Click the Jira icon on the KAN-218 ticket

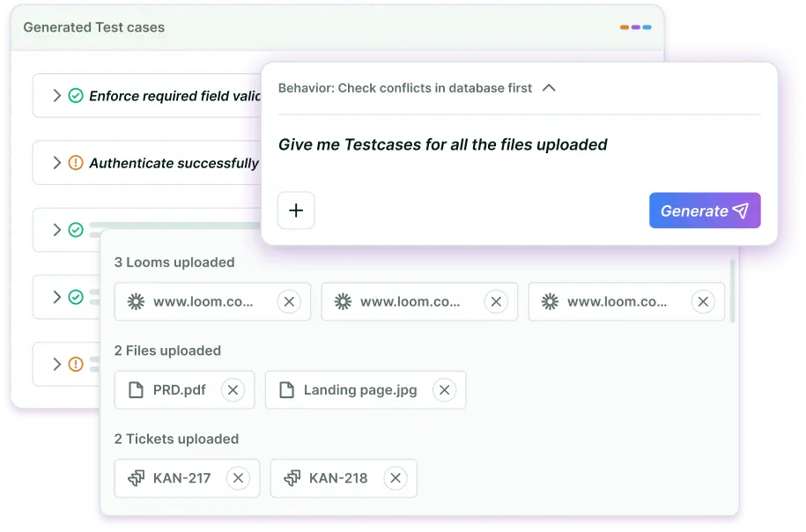point(291,477)
